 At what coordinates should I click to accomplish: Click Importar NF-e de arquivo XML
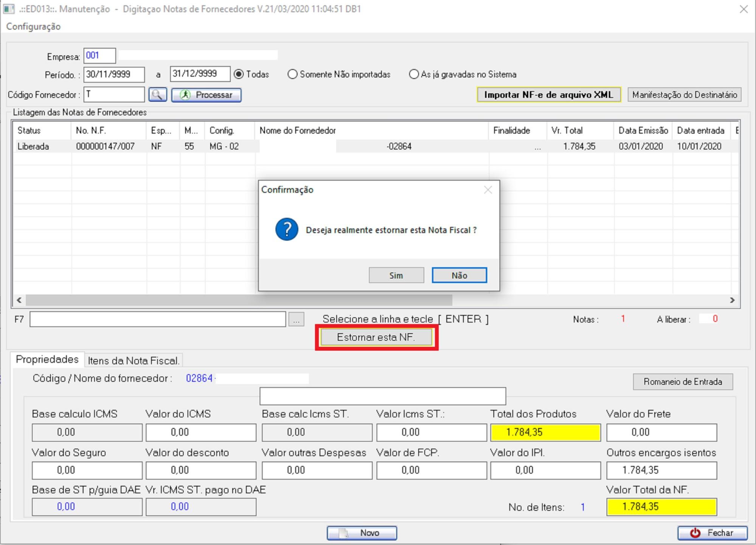pyautogui.click(x=548, y=95)
